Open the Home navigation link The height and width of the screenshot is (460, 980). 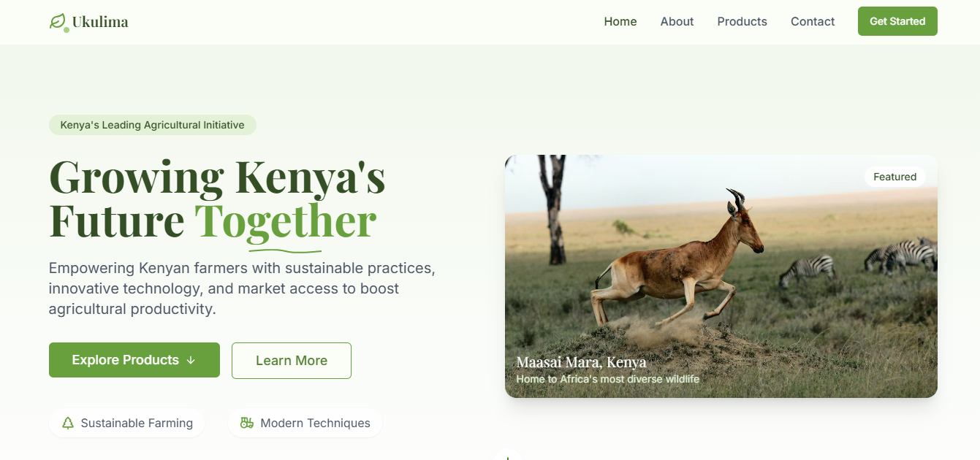click(x=620, y=22)
